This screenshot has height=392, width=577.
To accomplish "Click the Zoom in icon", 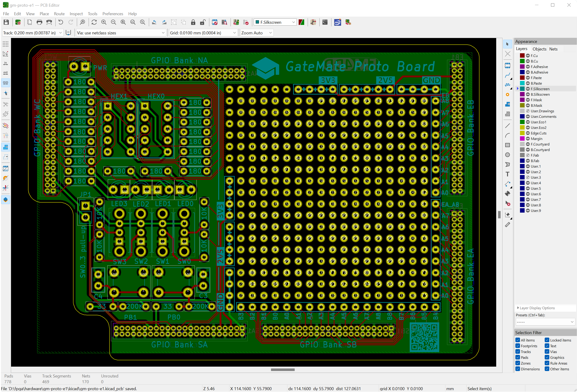I will [x=104, y=22].
